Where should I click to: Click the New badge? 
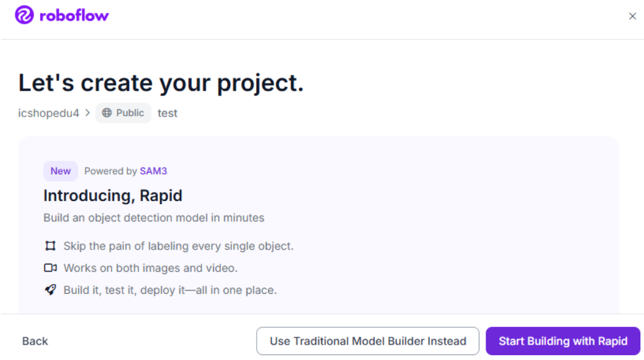coord(61,170)
